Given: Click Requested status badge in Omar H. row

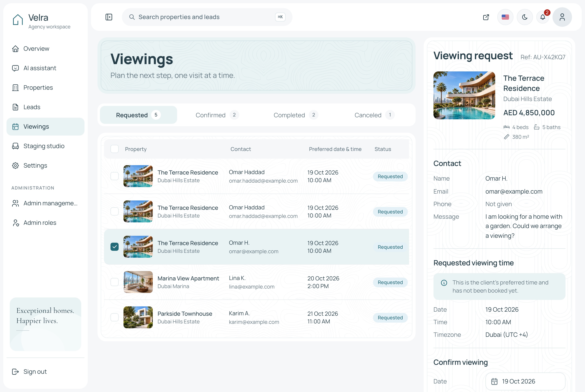Looking at the screenshot, I should (390, 247).
